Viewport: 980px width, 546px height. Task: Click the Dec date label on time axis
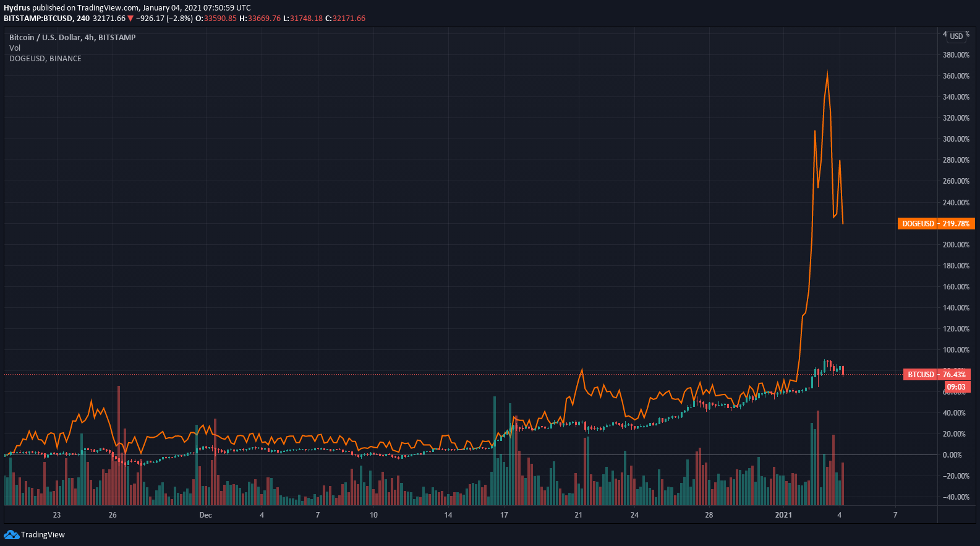pos(206,515)
